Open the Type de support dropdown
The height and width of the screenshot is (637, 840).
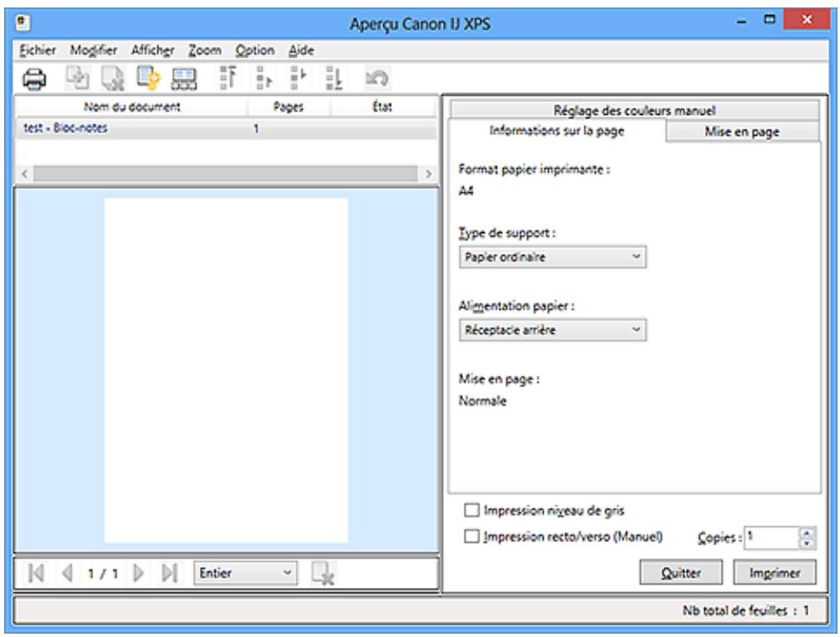coord(552,257)
